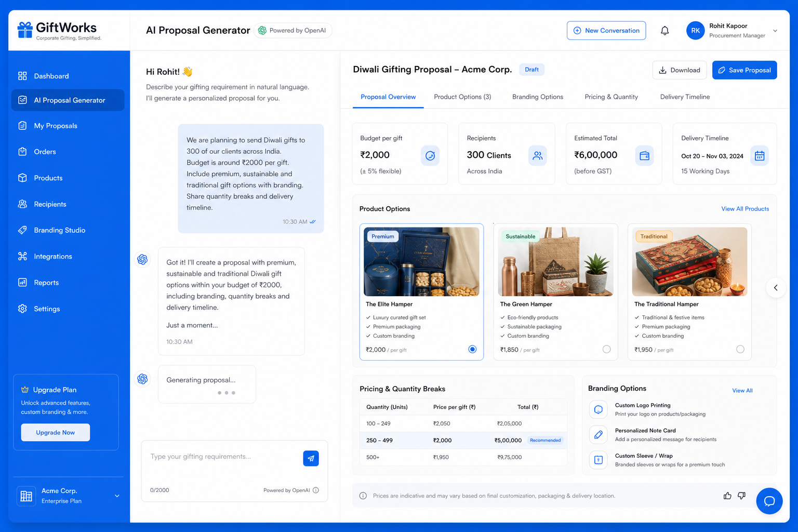The height and width of the screenshot is (532, 798).
Task: Open View All Products link
Action: click(745, 209)
